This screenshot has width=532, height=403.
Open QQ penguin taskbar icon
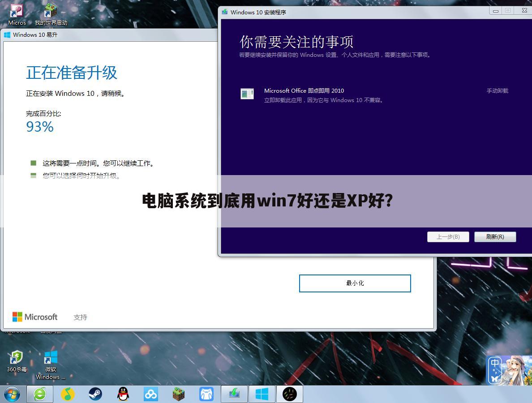click(123, 394)
